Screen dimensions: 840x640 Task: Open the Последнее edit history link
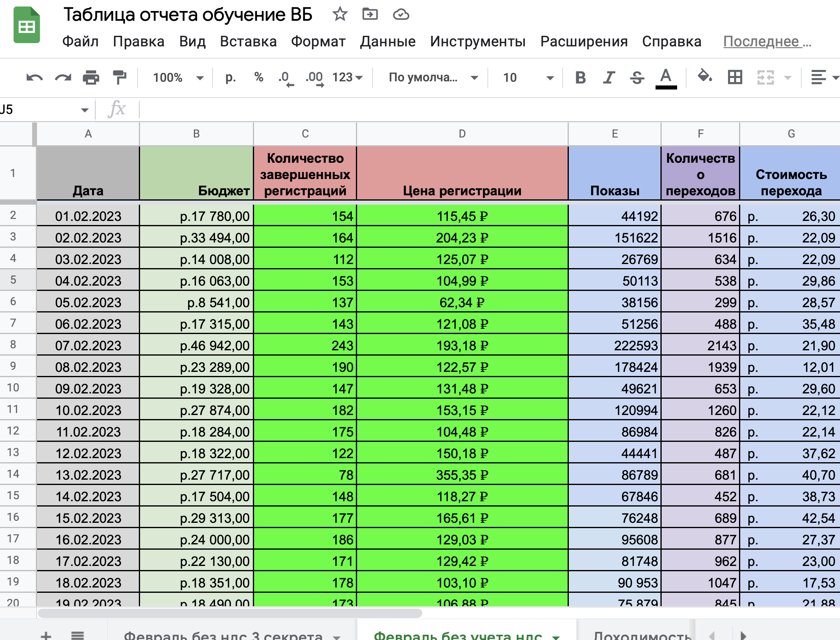point(768,42)
